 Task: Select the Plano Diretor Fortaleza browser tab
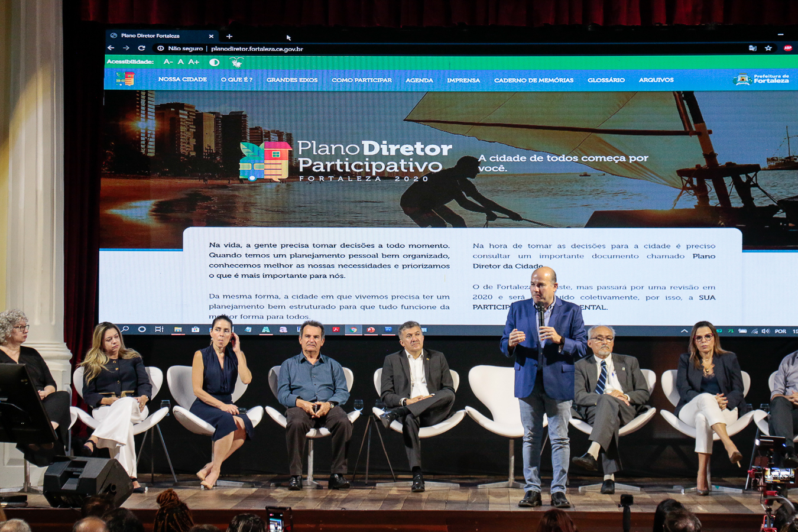click(163, 36)
